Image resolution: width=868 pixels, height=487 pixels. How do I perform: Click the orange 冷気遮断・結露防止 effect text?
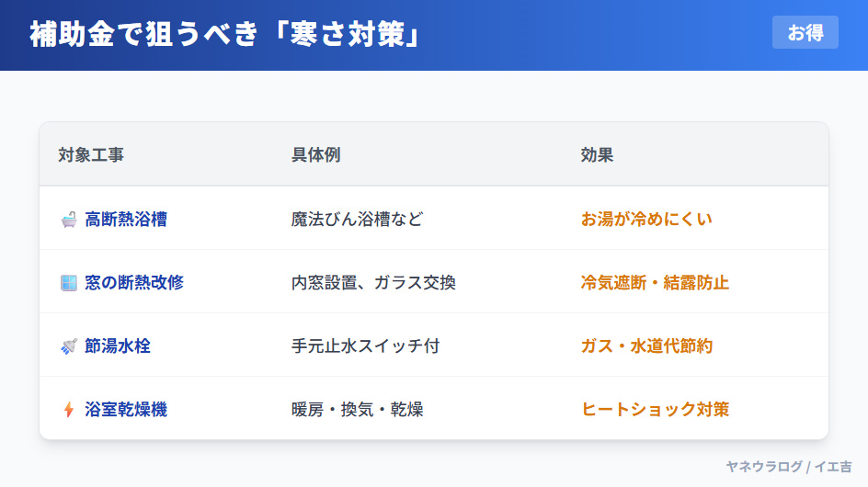pyautogui.click(x=655, y=283)
